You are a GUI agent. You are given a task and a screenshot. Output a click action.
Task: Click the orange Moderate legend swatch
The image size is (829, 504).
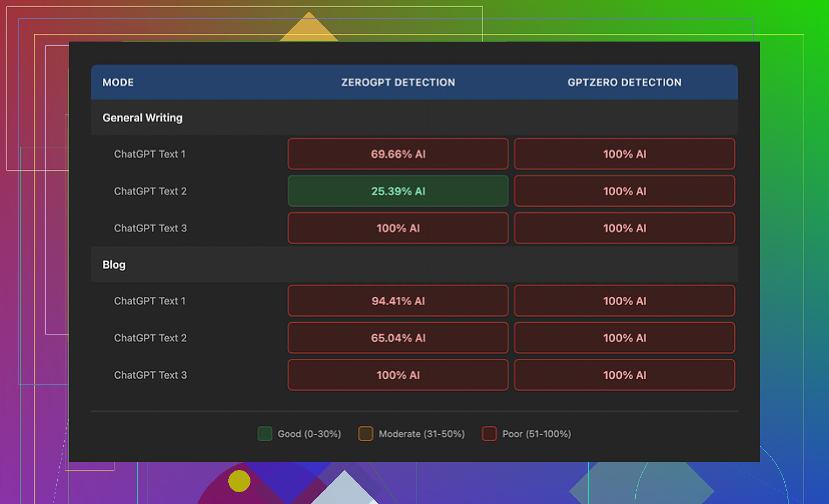click(365, 433)
